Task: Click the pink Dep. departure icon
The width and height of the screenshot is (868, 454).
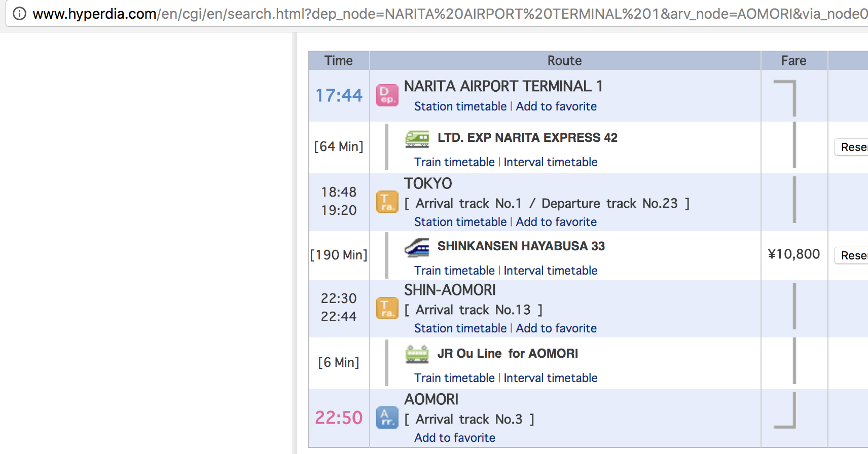Action: pyautogui.click(x=387, y=95)
